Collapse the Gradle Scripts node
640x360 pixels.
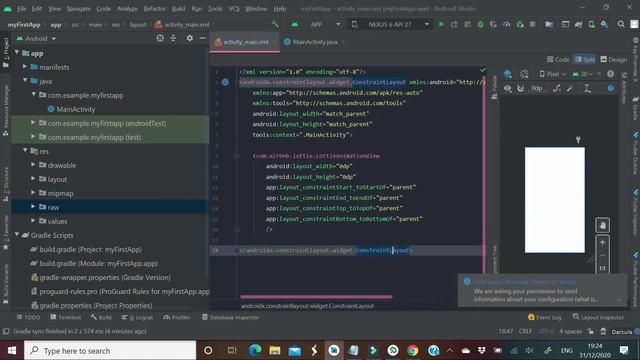pyautogui.click(x=17, y=235)
